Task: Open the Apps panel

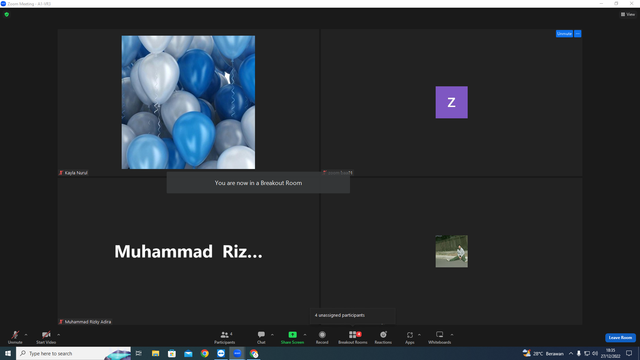Action: (410, 337)
